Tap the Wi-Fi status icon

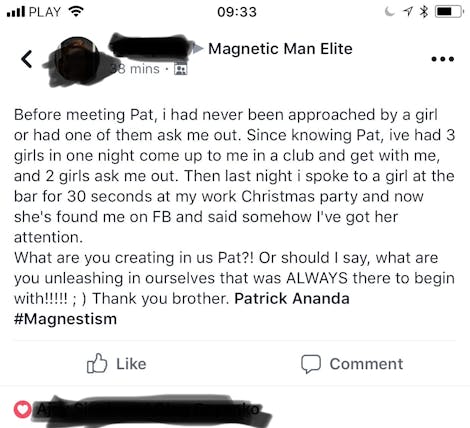point(76,12)
